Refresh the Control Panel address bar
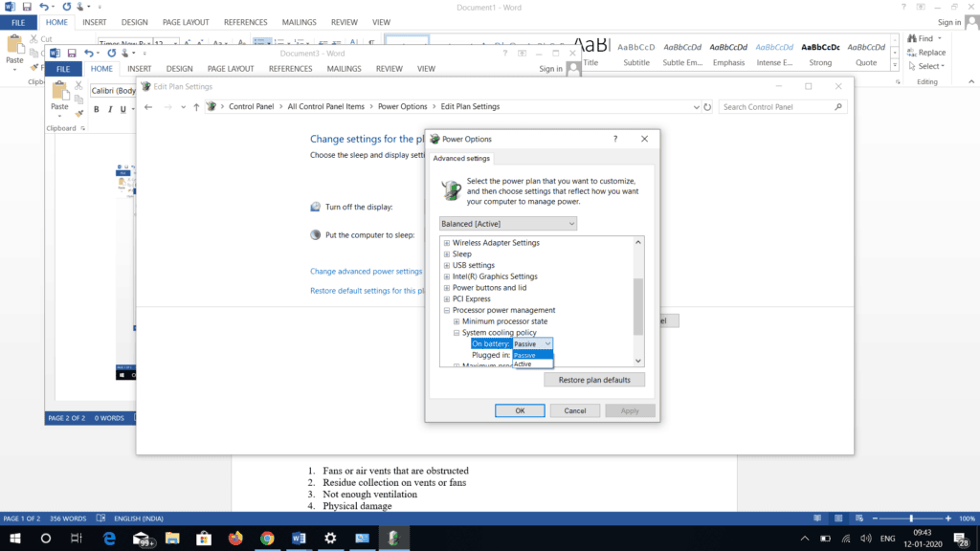The height and width of the screenshot is (551, 980). click(x=707, y=107)
